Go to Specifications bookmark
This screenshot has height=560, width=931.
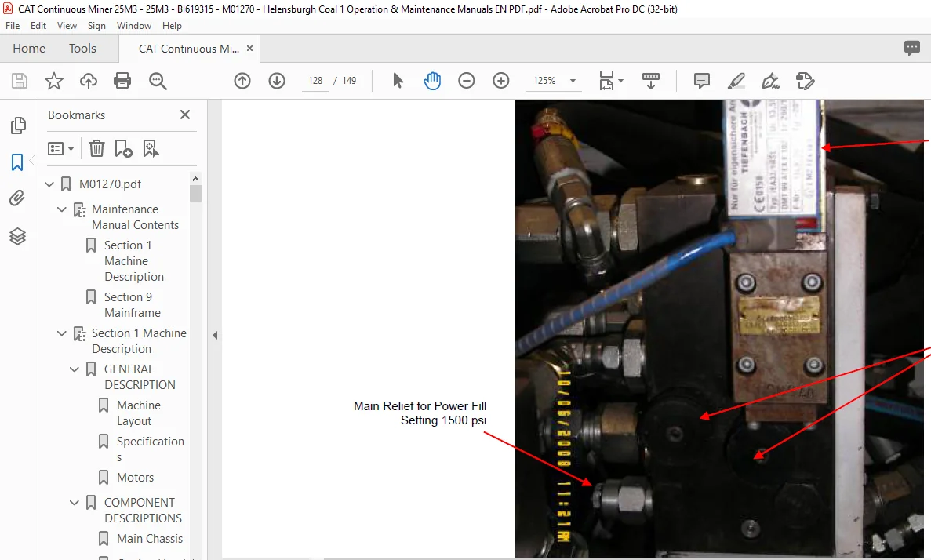pos(151,449)
